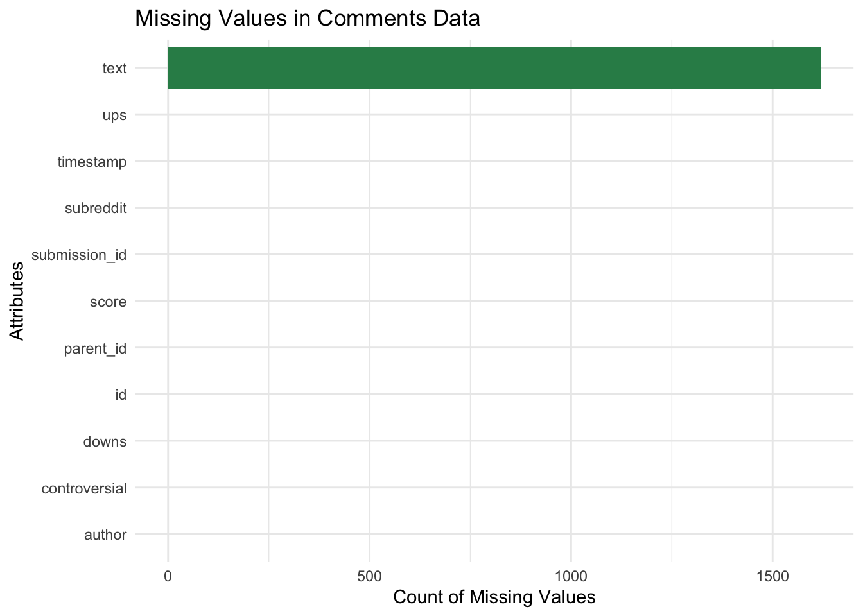Select the "author" attribute label
The image size is (863, 616).
pyautogui.click(x=105, y=535)
